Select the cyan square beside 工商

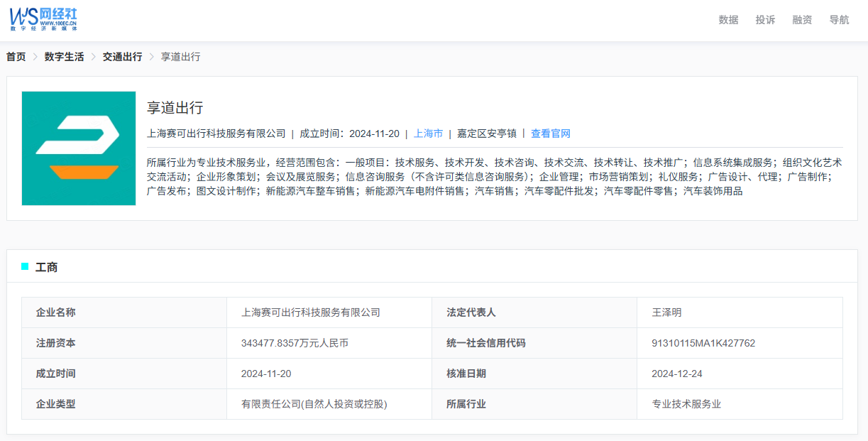[x=25, y=266]
